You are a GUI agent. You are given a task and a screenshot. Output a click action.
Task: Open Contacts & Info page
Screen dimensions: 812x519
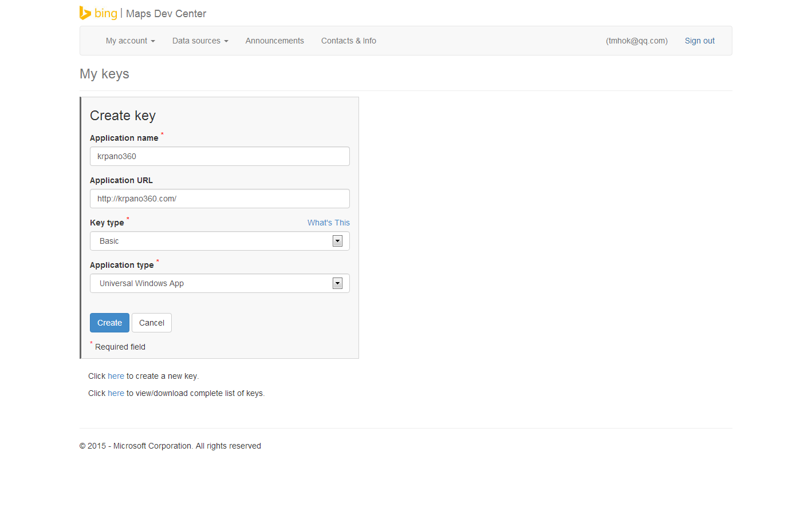[x=348, y=41]
